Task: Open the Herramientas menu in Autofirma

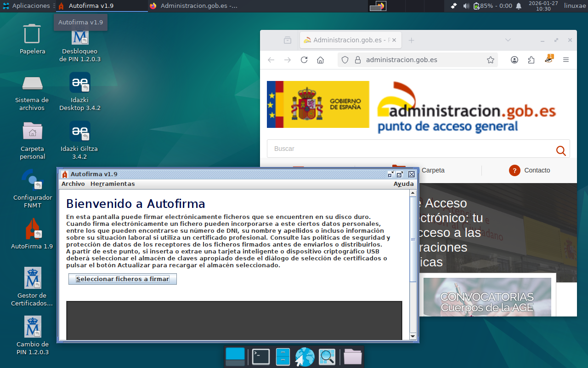Action: point(113,184)
